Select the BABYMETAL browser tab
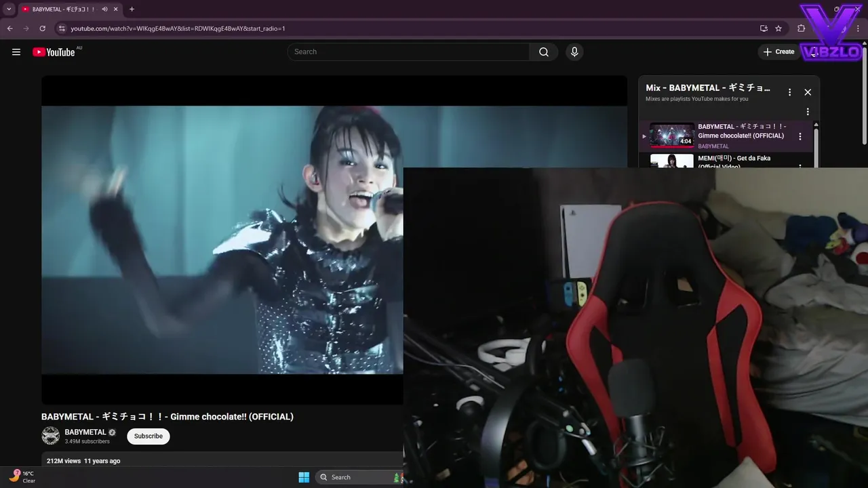Screen dimensions: 868x488 point(71,9)
